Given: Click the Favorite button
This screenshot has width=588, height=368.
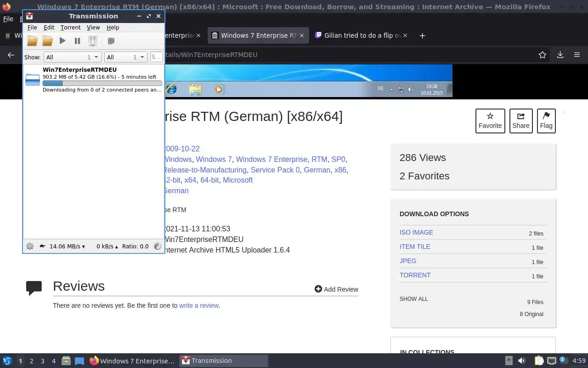Looking at the screenshot, I should pos(490,121).
